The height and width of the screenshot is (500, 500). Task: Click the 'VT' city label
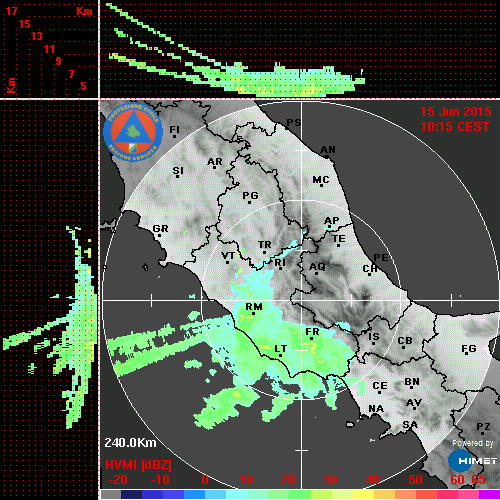pos(228,256)
